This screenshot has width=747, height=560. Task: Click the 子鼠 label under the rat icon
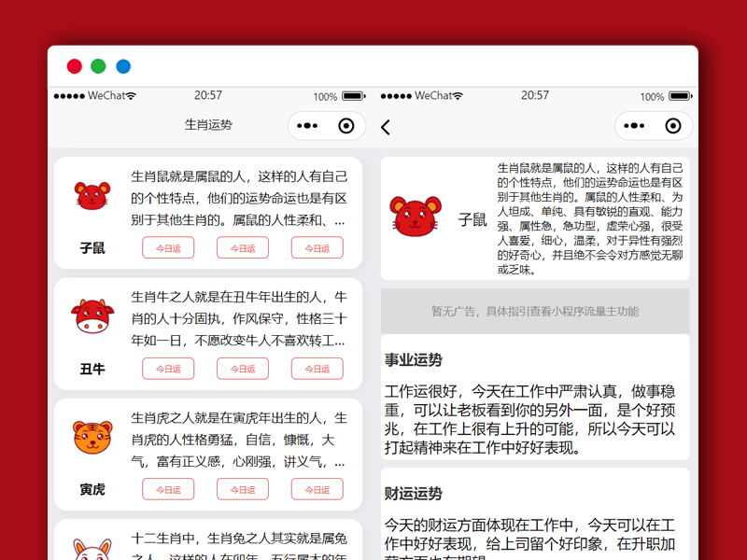[91, 247]
